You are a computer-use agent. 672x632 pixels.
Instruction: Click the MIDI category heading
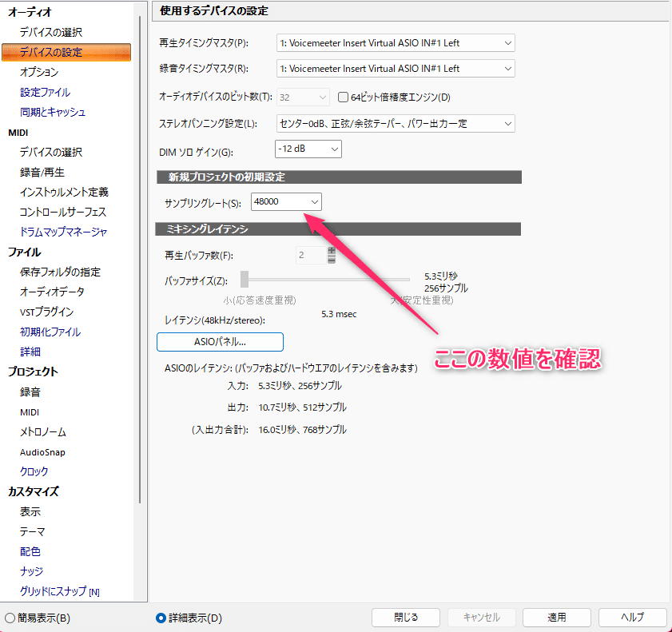pyautogui.click(x=18, y=133)
